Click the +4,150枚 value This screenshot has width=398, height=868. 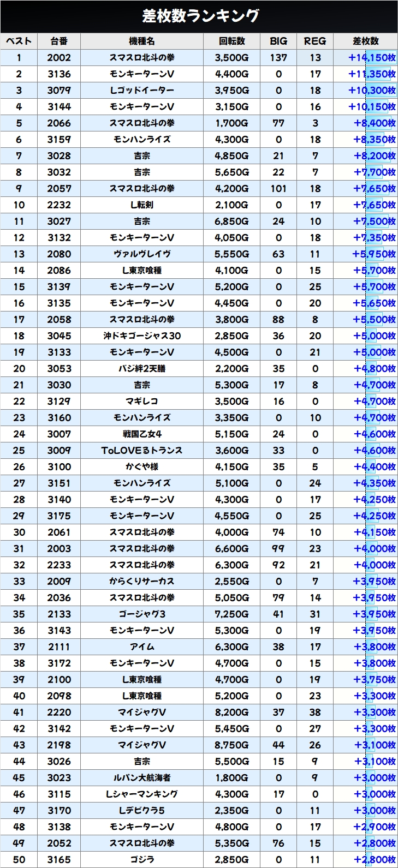[x=375, y=532]
